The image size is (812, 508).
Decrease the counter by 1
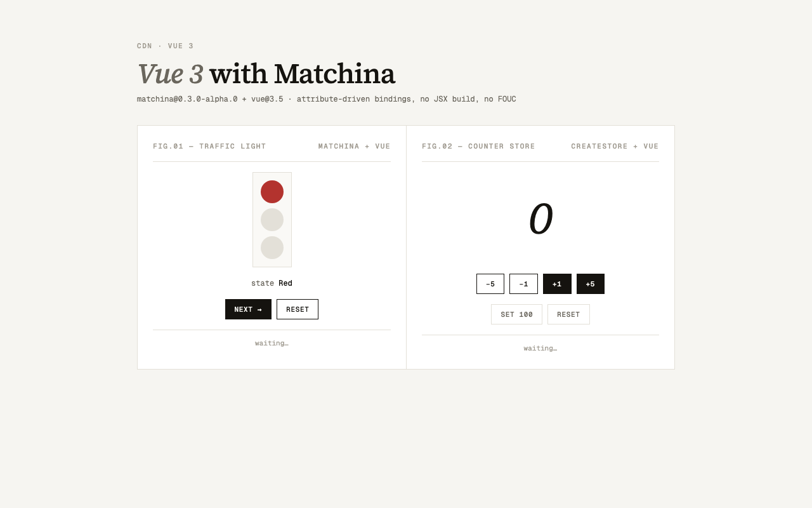pos(523,284)
